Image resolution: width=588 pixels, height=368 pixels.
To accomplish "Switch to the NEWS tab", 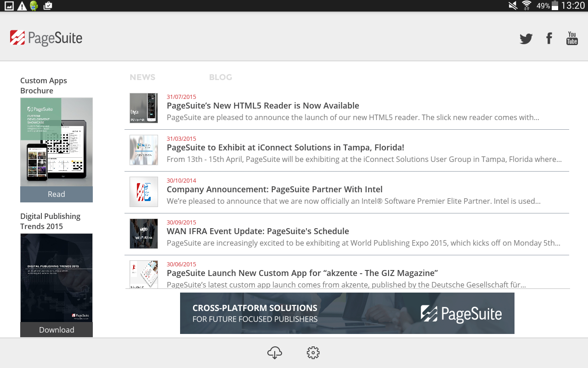I will (x=142, y=77).
